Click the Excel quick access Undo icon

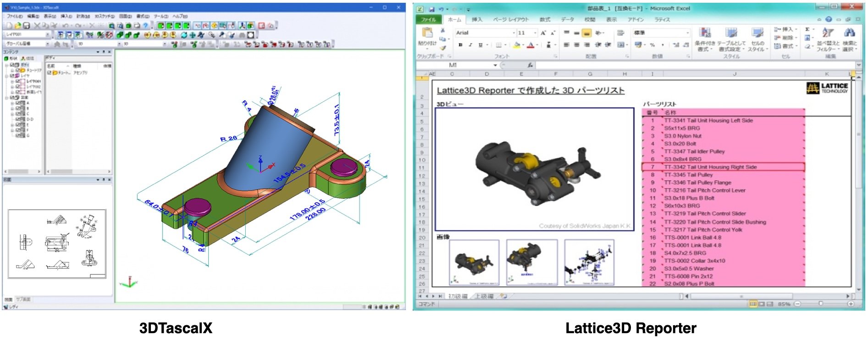pyautogui.click(x=441, y=9)
